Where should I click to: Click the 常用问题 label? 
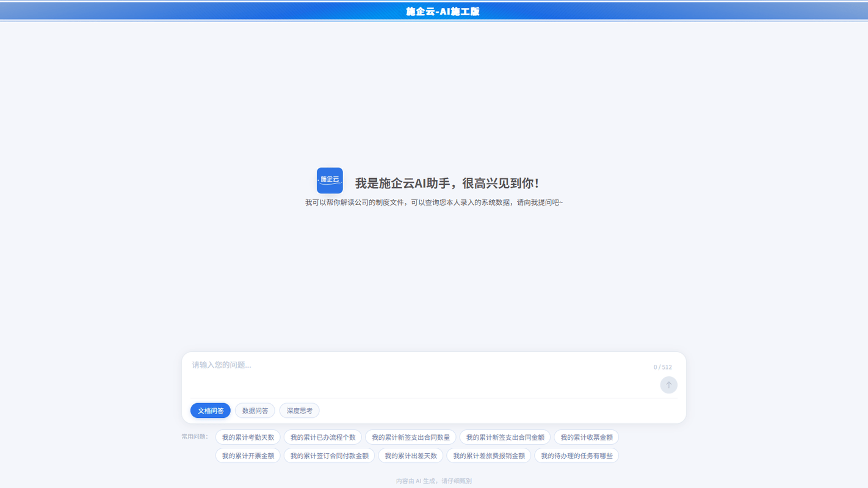195,437
